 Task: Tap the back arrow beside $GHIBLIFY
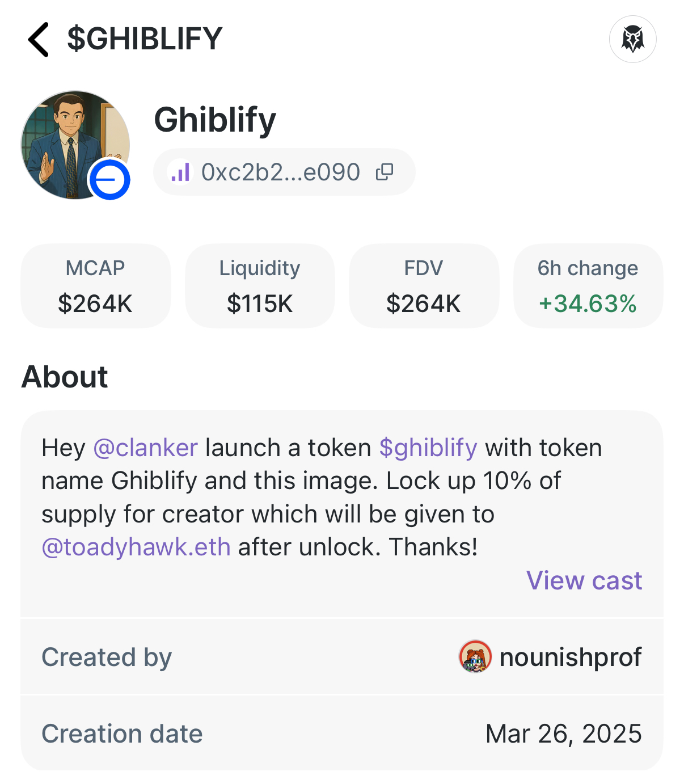(x=39, y=39)
